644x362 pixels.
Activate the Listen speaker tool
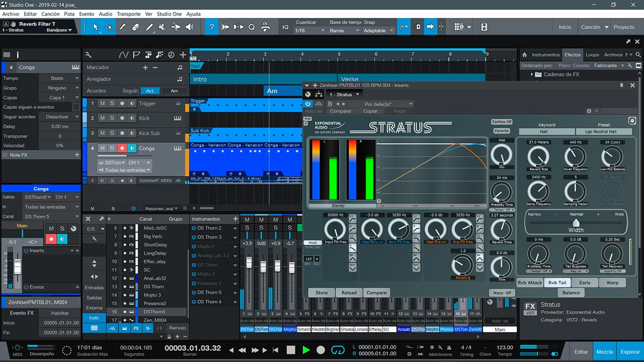[188, 26]
